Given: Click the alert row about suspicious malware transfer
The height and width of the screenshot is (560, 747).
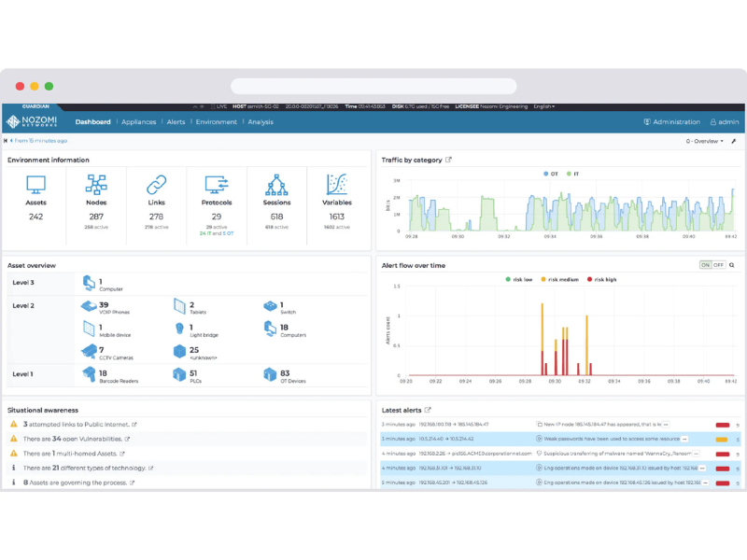Looking at the screenshot, I should (x=560, y=453).
